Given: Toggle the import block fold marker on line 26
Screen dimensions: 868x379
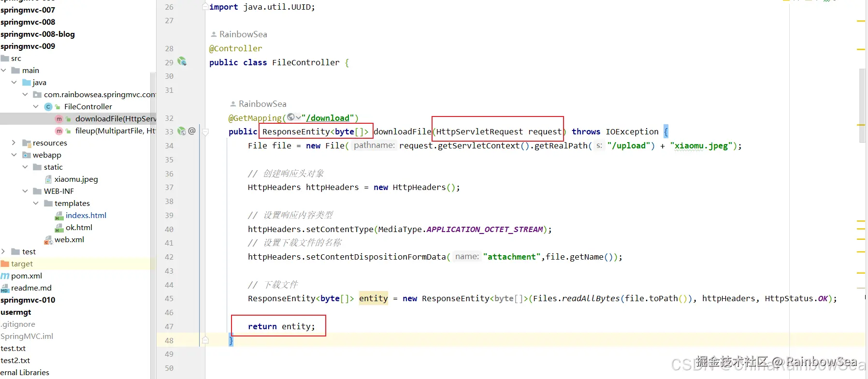Looking at the screenshot, I should [x=205, y=7].
